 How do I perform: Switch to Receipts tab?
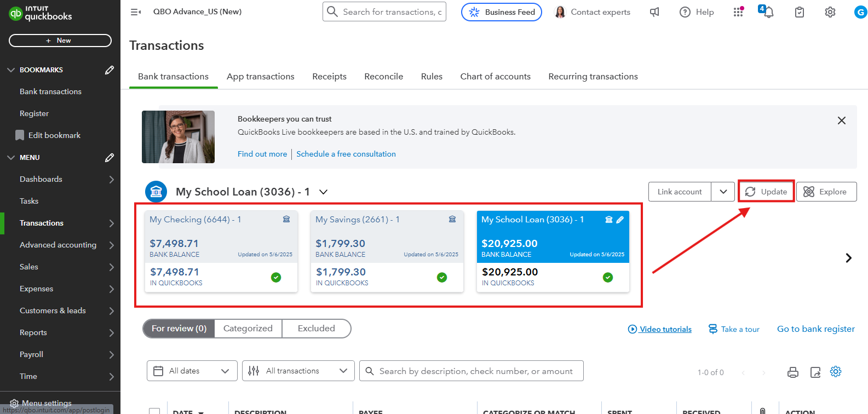(329, 77)
